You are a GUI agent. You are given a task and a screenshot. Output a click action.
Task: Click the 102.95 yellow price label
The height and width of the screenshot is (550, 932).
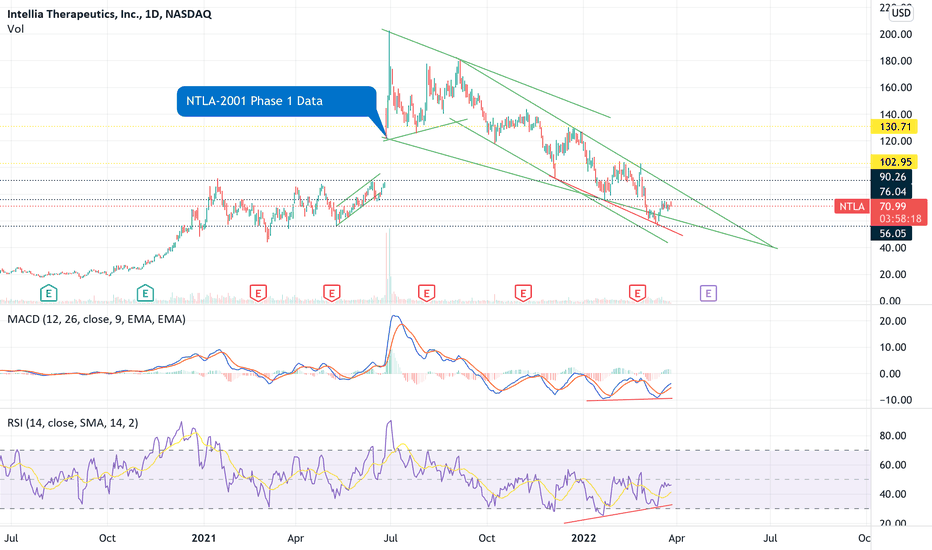(895, 162)
